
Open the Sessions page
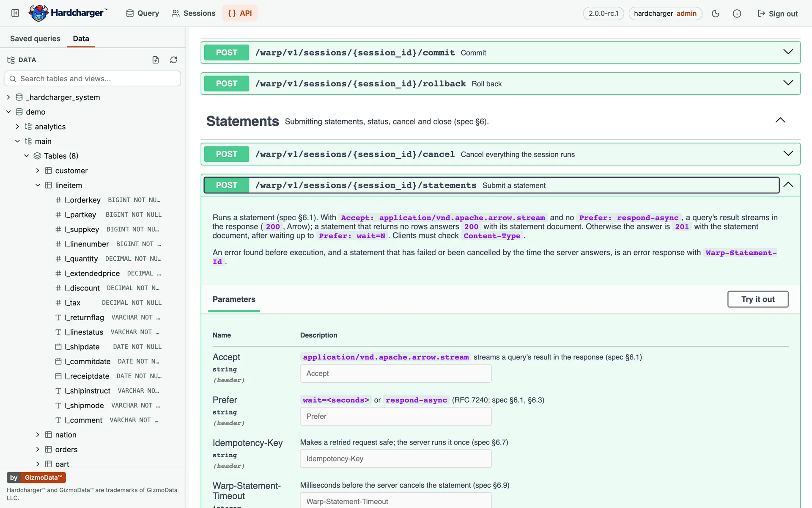pyautogui.click(x=193, y=13)
